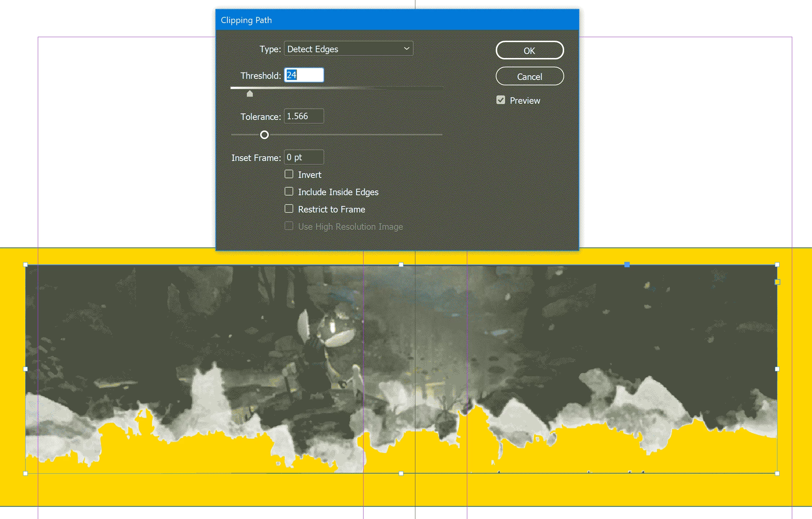Enable the Invert checkbox

click(289, 174)
